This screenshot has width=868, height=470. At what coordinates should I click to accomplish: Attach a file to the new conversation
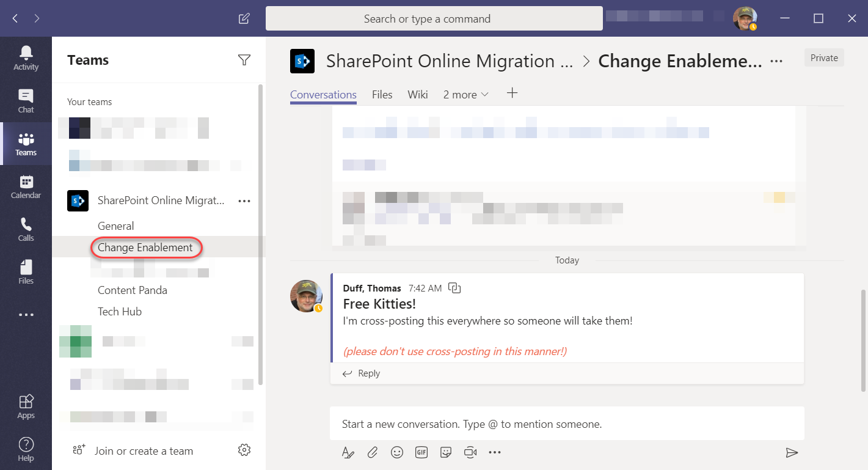pyautogui.click(x=372, y=452)
